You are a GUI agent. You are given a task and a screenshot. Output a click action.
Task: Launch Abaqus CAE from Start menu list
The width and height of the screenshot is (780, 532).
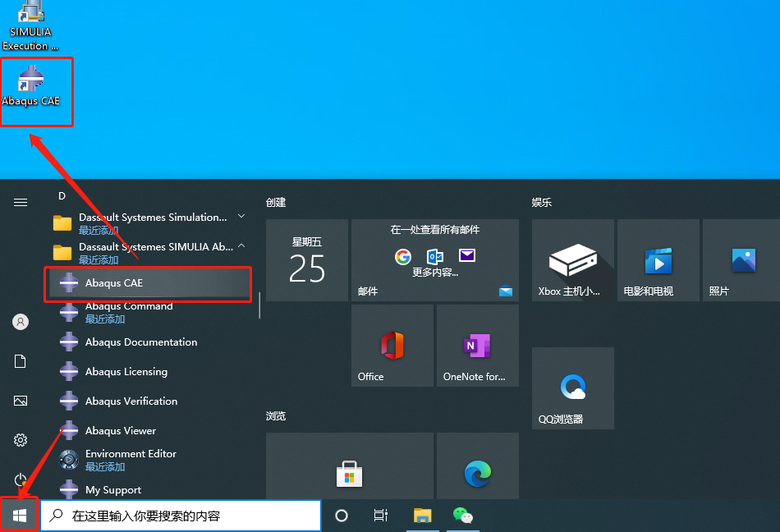[x=148, y=283]
